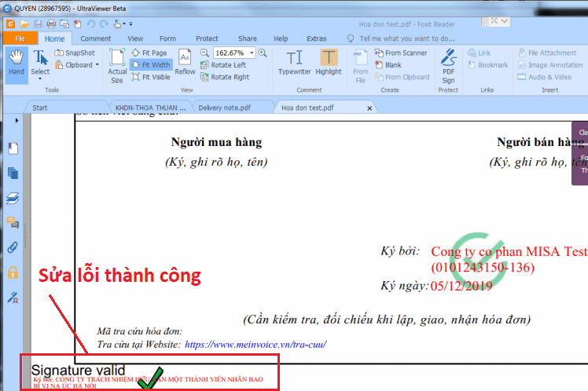Click the Undo arrow icon
The width and height of the screenshot is (588, 391).
point(90,24)
